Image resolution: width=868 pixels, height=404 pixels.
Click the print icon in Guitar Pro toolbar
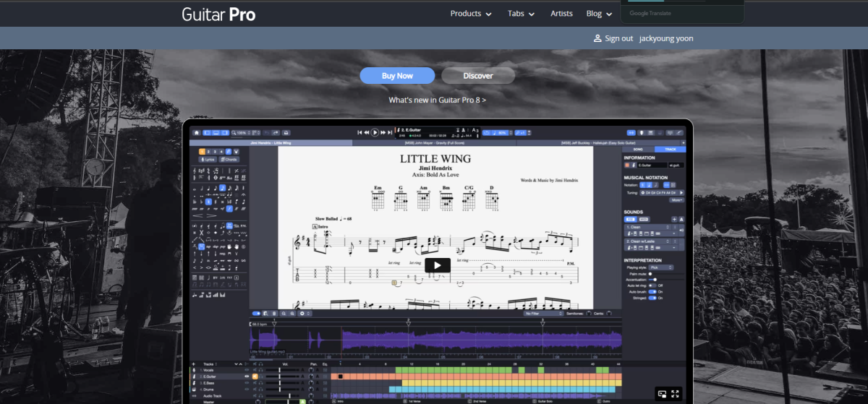pyautogui.click(x=286, y=133)
